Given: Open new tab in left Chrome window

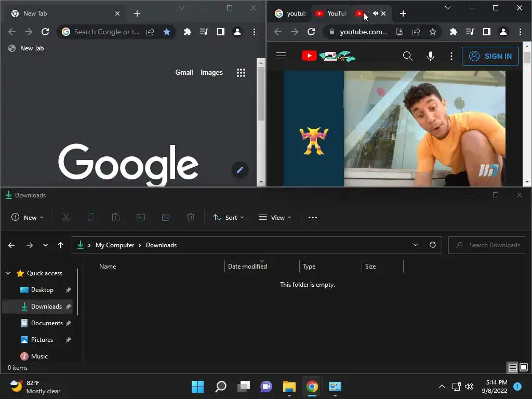Looking at the screenshot, I should click(137, 14).
